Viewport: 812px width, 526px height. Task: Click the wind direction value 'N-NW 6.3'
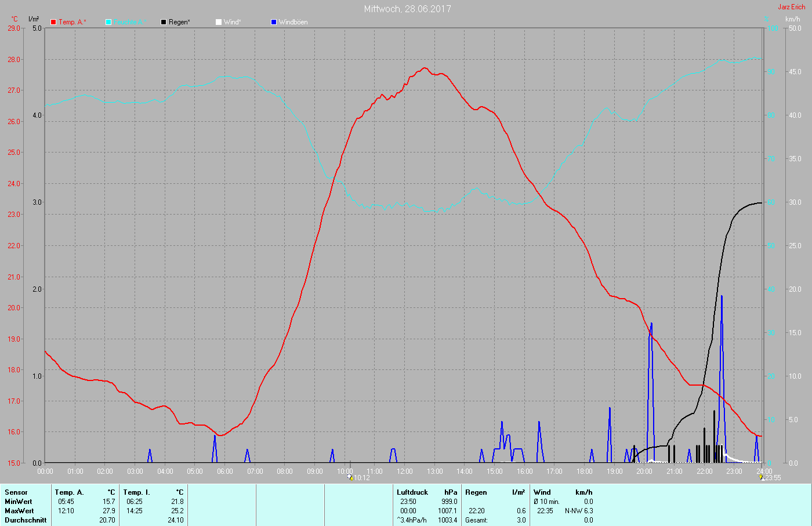click(x=579, y=511)
